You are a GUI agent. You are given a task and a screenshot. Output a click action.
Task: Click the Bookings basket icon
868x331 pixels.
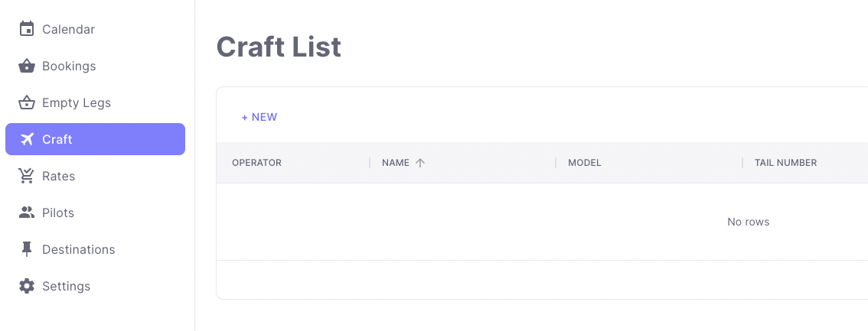tap(27, 66)
